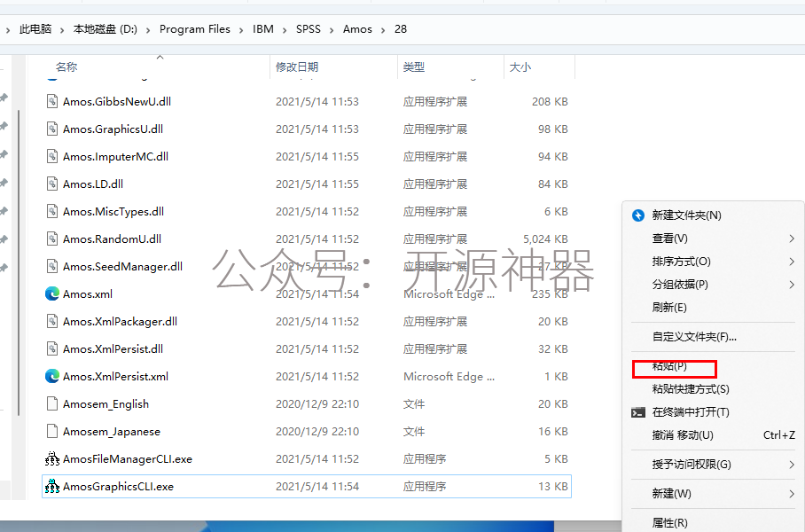This screenshot has width=805, height=532.
Task: Open the 授予访问权限(G) submenu
Action: [x=713, y=465]
